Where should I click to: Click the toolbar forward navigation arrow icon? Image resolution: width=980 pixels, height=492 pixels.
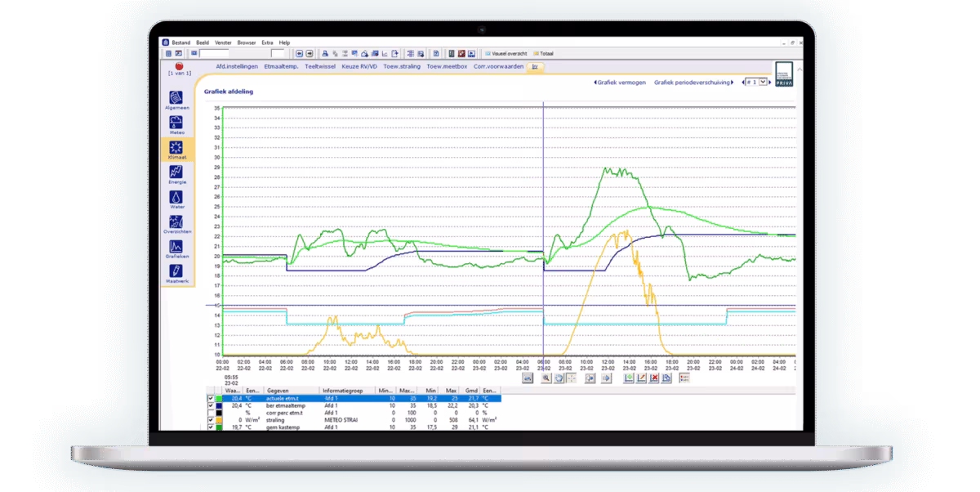(310, 53)
